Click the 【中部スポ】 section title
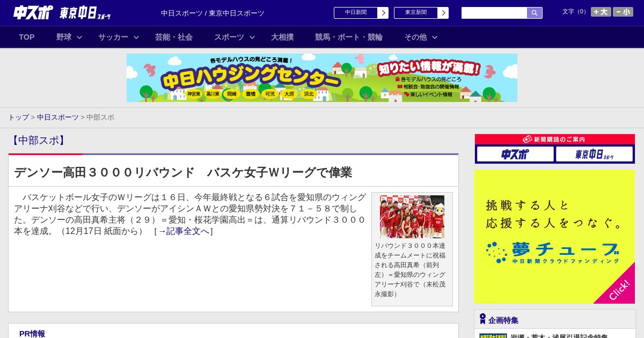Screen dimensions: 644x338 (x=38, y=141)
